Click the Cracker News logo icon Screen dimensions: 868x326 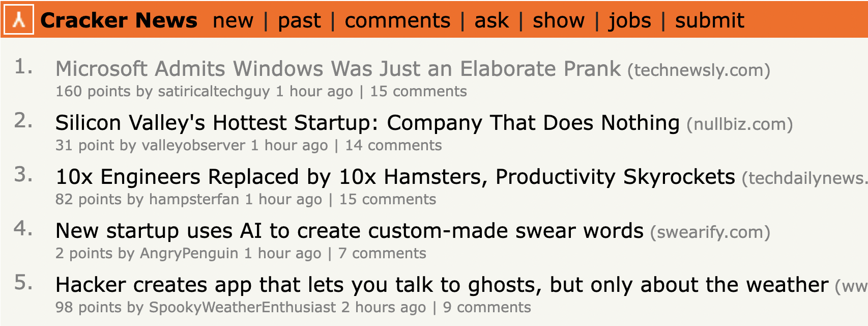click(x=19, y=19)
